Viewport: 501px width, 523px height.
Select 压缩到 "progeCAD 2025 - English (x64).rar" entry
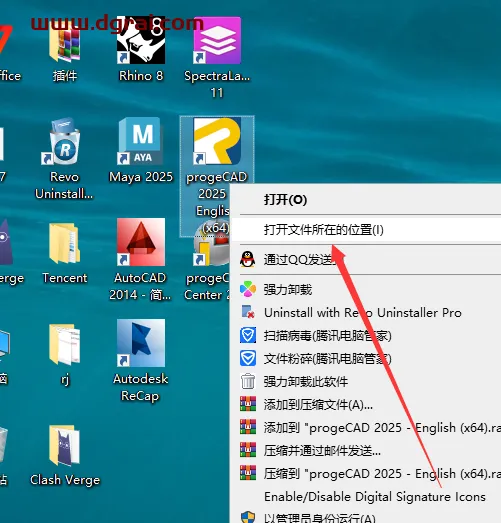[366, 474]
